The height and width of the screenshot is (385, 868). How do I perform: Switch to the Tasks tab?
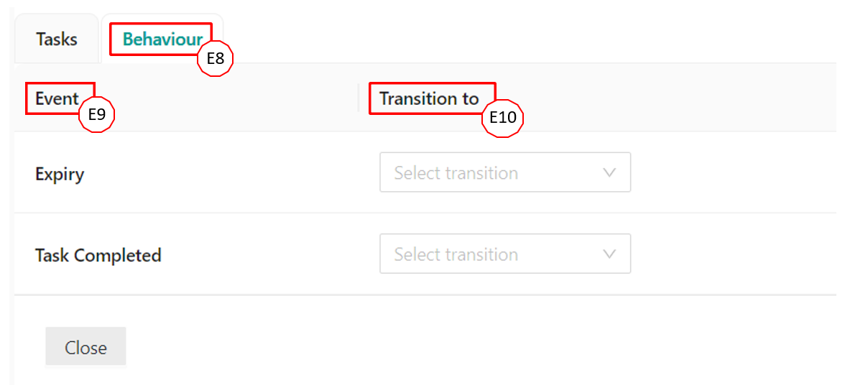[56, 39]
